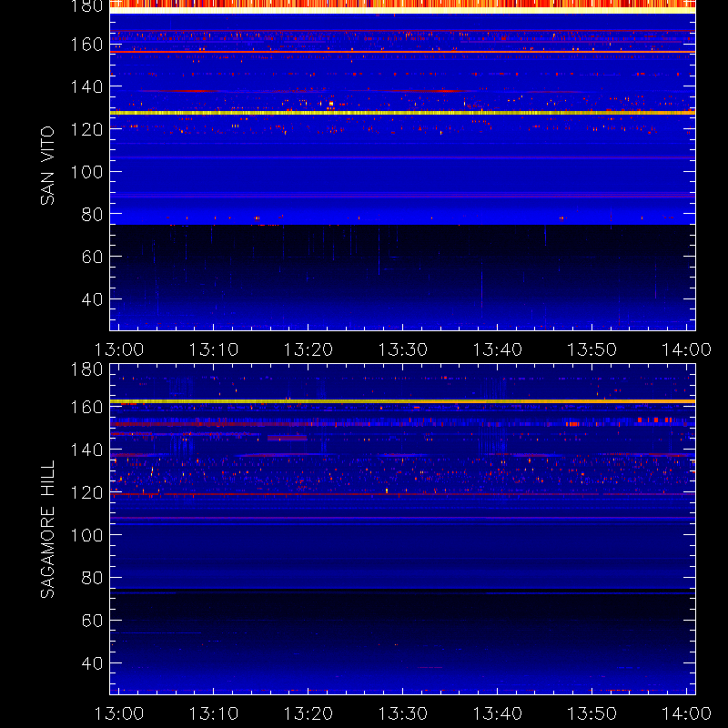Viewport: 728px width, 728px height.
Task: Pick the 13:40 time label under Sagamore Hill plot
Action: [498, 713]
